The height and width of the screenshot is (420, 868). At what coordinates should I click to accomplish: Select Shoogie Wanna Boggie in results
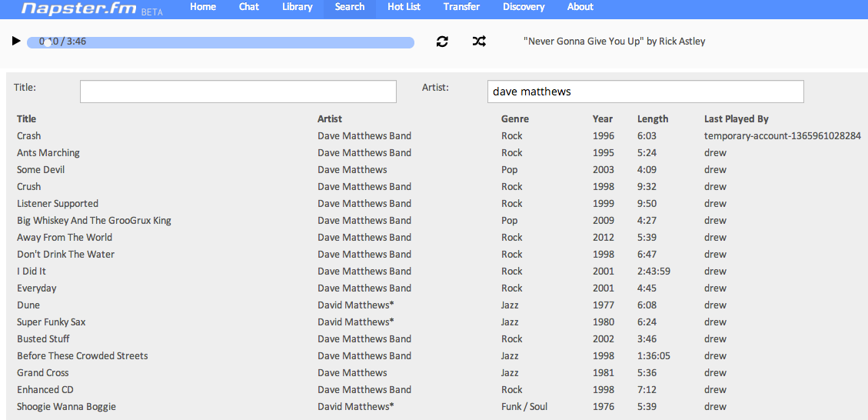click(x=67, y=407)
